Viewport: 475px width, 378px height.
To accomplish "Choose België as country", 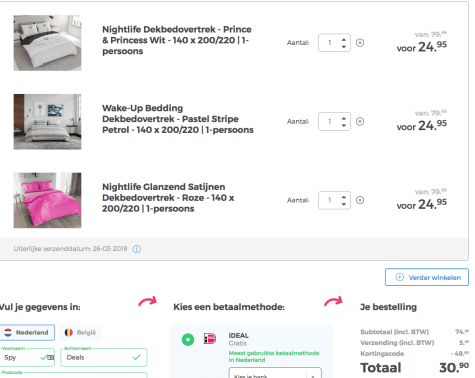I will coord(81,332).
